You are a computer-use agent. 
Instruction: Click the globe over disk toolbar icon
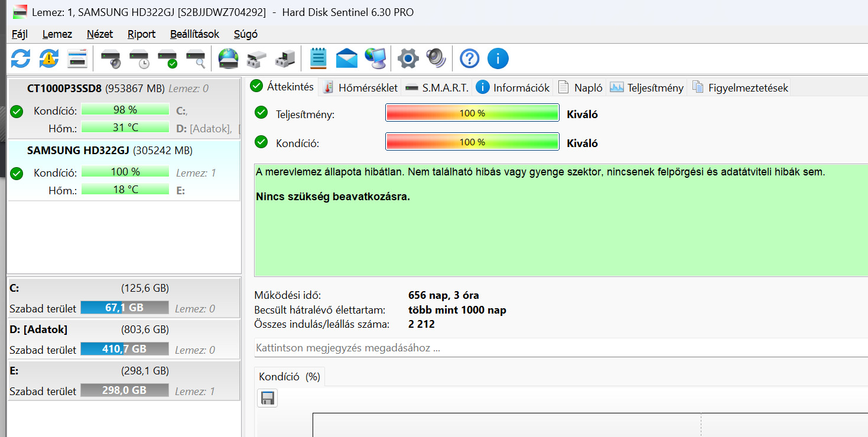tap(228, 58)
